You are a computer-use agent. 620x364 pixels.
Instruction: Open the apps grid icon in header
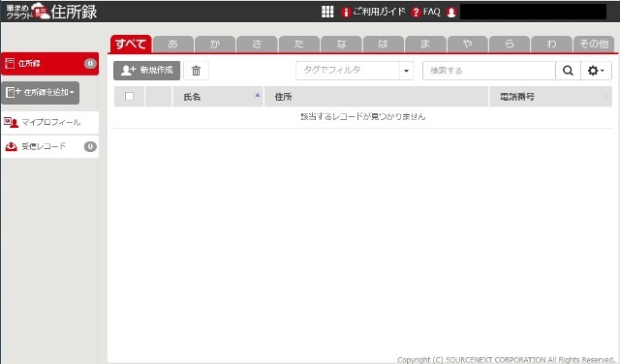pos(327,12)
